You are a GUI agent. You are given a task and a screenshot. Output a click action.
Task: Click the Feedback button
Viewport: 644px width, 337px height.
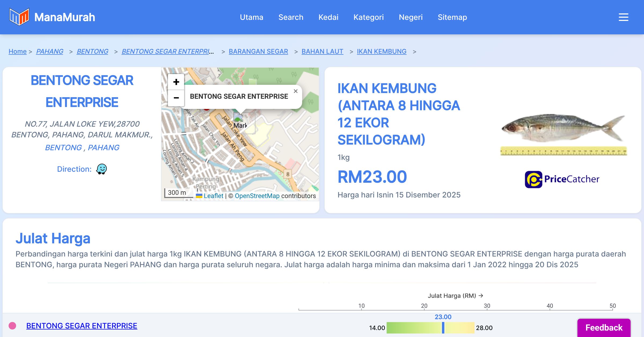coord(604,327)
